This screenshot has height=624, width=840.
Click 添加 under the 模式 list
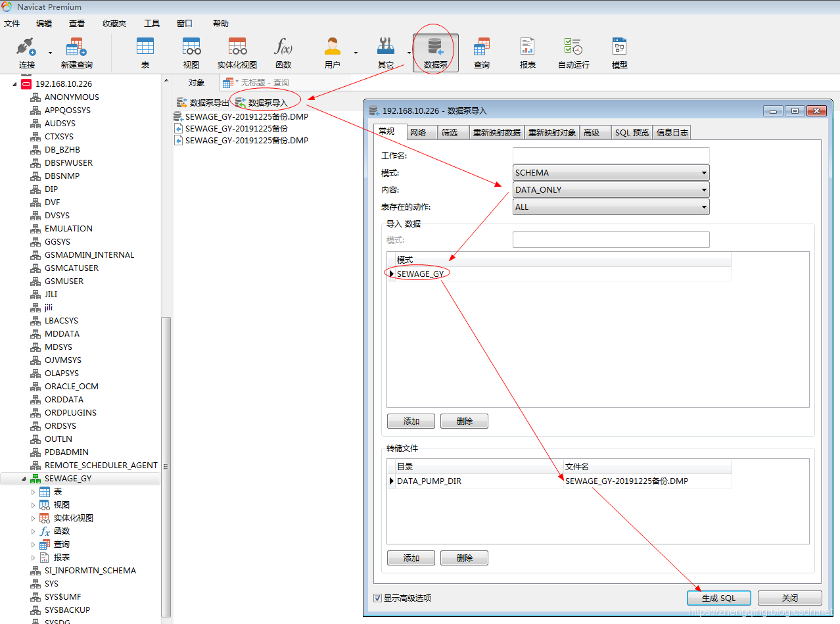pos(411,421)
